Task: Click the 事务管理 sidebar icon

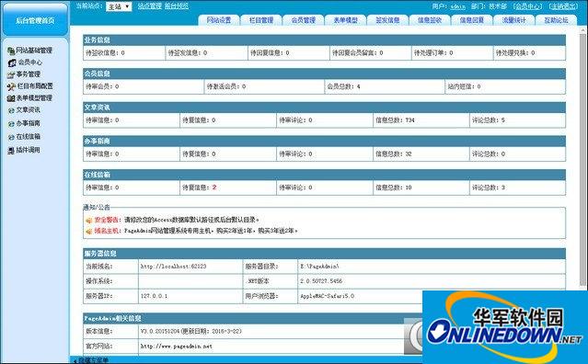Action: [x=10, y=74]
